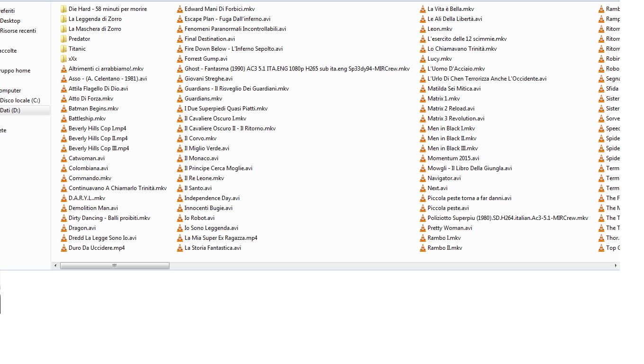Select Duro Da Uccidere.mp4

pos(97,248)
